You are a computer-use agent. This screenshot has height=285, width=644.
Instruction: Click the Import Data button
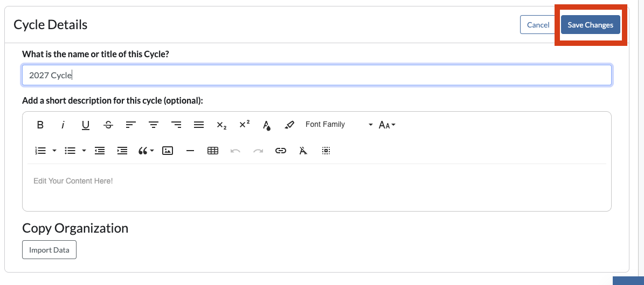click(x=49, y=249)
